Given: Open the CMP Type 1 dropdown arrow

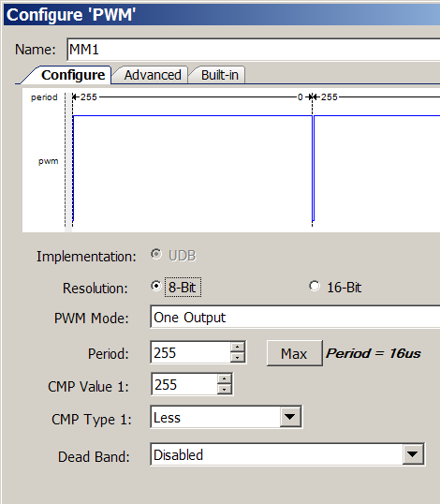Looking at the screenshot, I should (290, 417).
